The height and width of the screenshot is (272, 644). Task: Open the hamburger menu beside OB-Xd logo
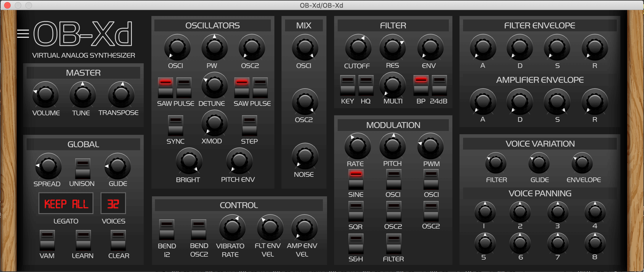[x=23, y=34]
